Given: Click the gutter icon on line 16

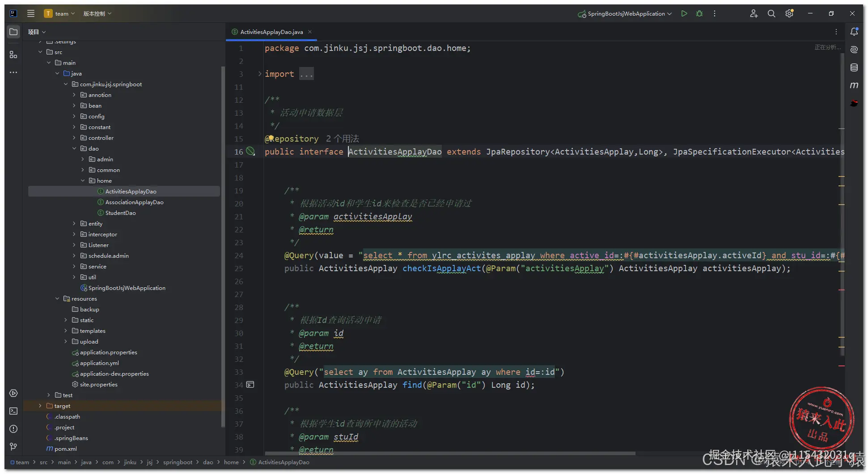Looking at the screenshot, I should tap(250, 151).
